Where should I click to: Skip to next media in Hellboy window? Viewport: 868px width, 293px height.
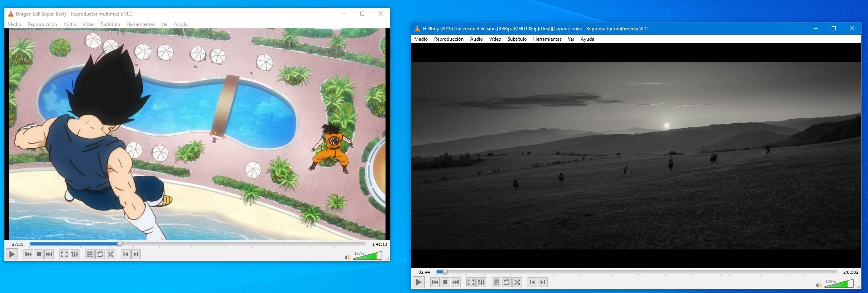tap(456, 282)
